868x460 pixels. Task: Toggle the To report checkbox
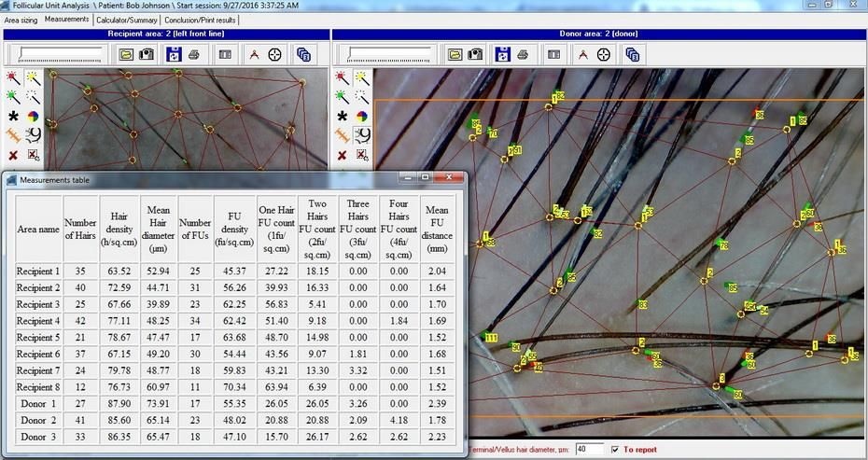(614, 449)
